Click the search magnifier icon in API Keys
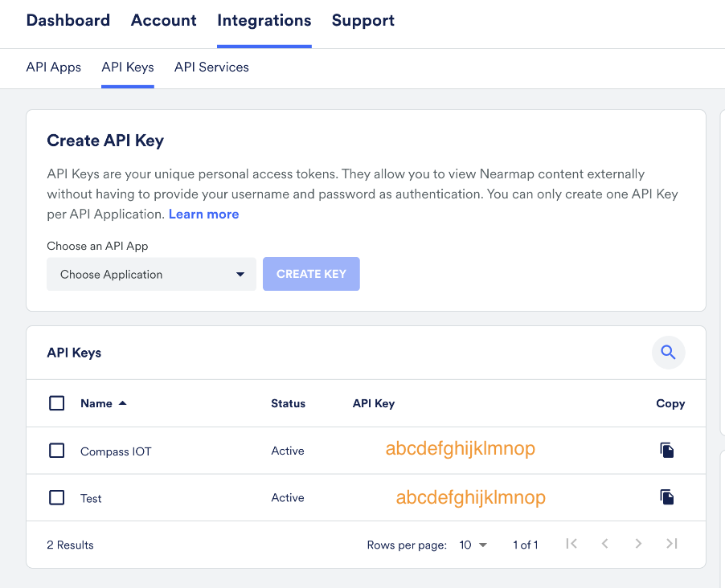The width and height of the screenshot is (725, 588). [x=668, y=352]
